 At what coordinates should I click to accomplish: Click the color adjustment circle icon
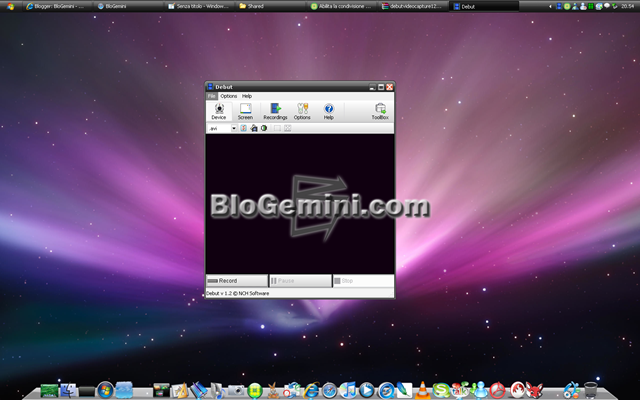pos(263,128)
